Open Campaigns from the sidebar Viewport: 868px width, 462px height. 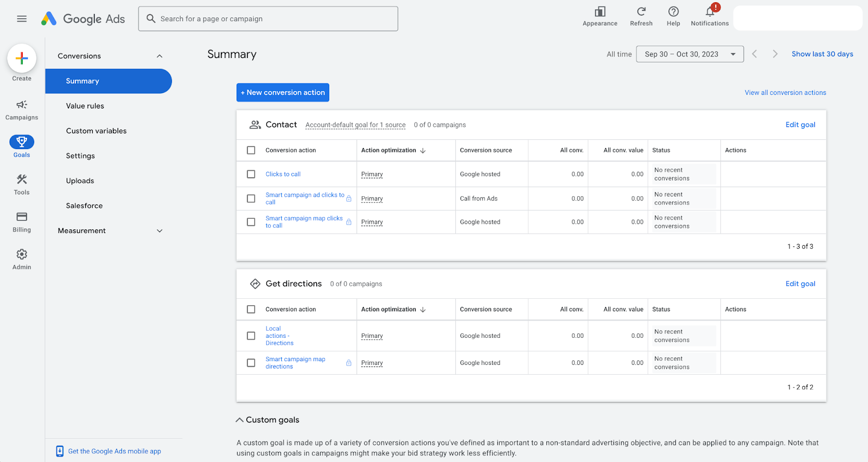pos(22,110)
